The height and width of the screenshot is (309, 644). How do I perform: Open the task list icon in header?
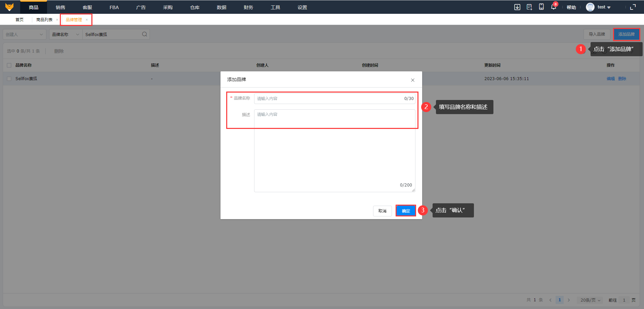(529, 7)
